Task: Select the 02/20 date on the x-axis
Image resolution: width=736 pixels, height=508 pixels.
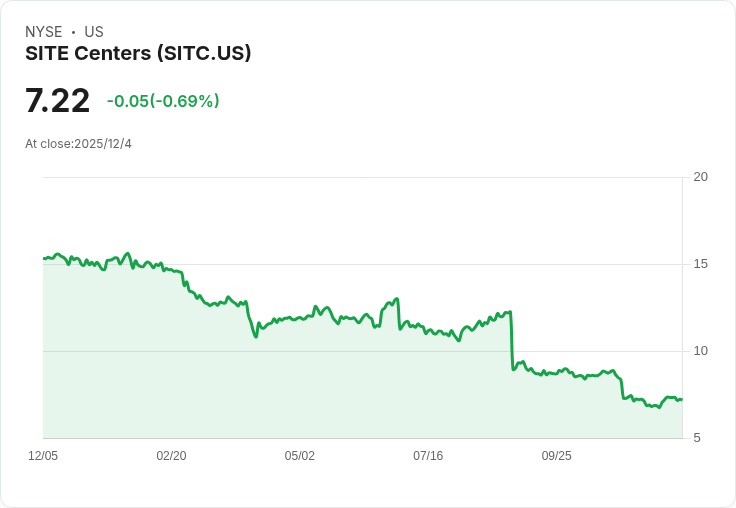Action: [171, 456]
